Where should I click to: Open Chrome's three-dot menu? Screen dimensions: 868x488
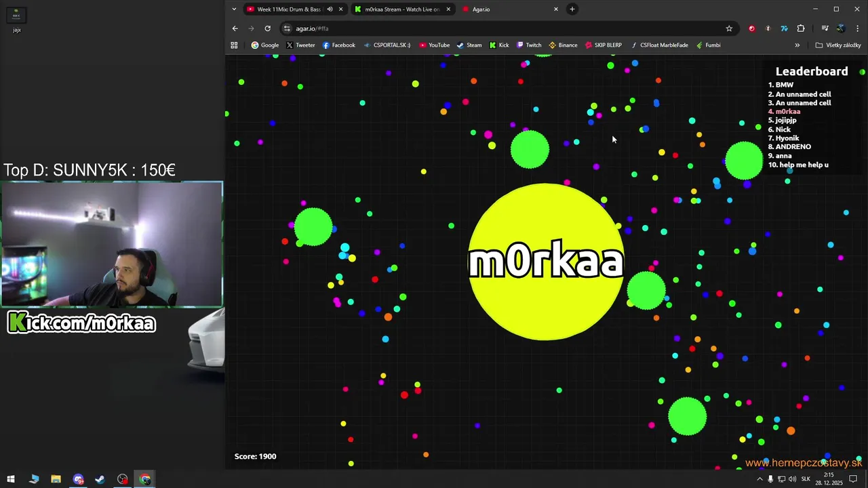858,28
